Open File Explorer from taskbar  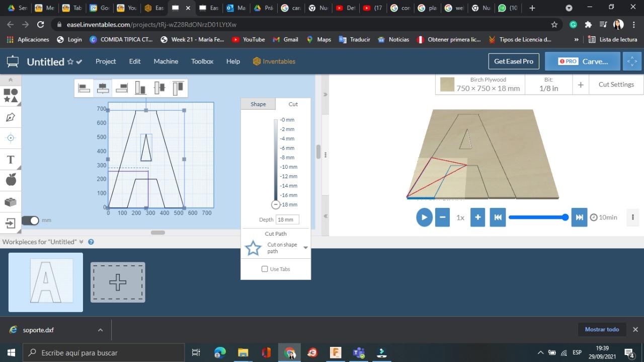coord(243,352)
